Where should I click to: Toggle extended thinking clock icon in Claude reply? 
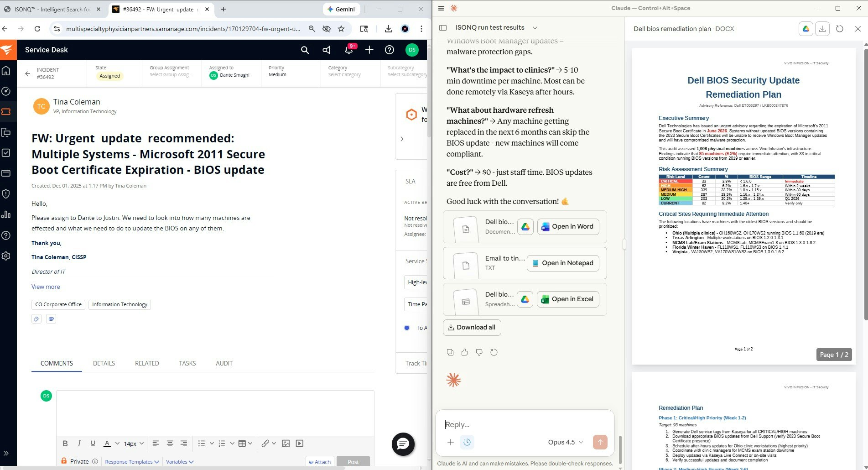click(467, 442)
